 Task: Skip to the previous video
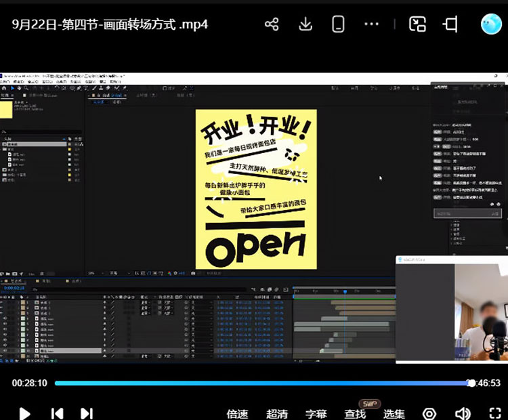(x=58, y=413)
